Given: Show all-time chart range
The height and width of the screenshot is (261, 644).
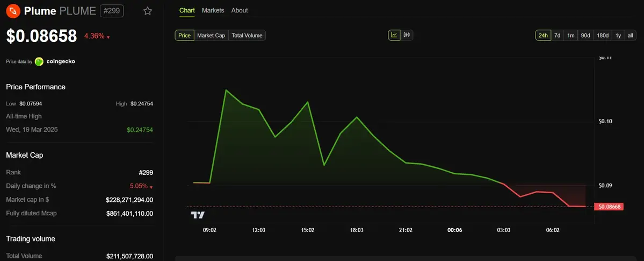Looking at the screenshot, I should (x=631, y=36).
